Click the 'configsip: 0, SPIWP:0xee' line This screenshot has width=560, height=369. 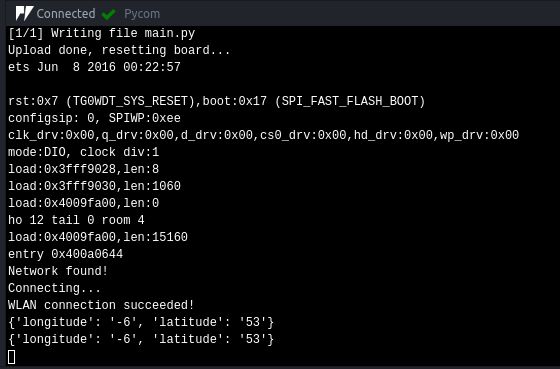point(94,118)
